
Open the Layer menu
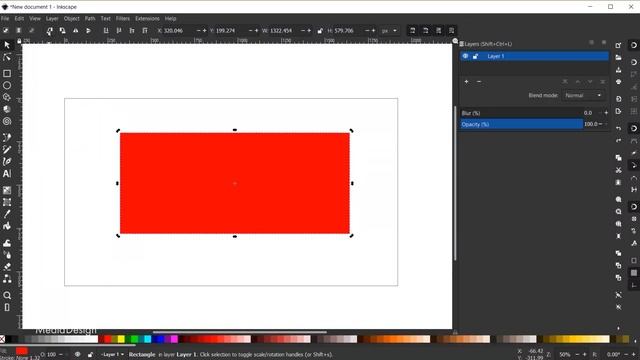point(52,18)
